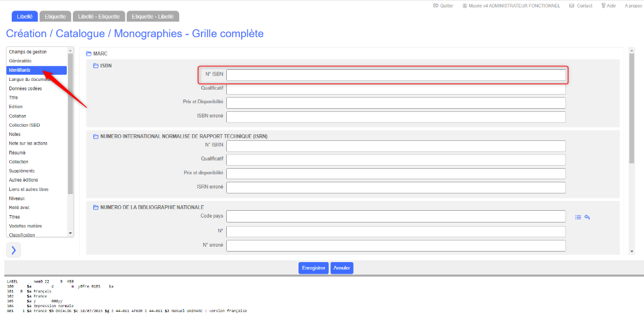Click the main form vertical scrollbar
This screenshot has width=644, height=327.
(631, 108)
